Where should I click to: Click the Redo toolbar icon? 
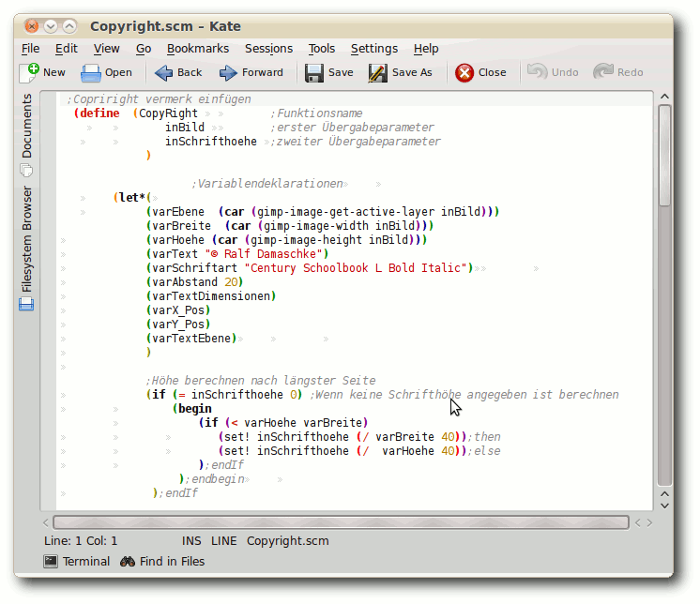(603, 72)
